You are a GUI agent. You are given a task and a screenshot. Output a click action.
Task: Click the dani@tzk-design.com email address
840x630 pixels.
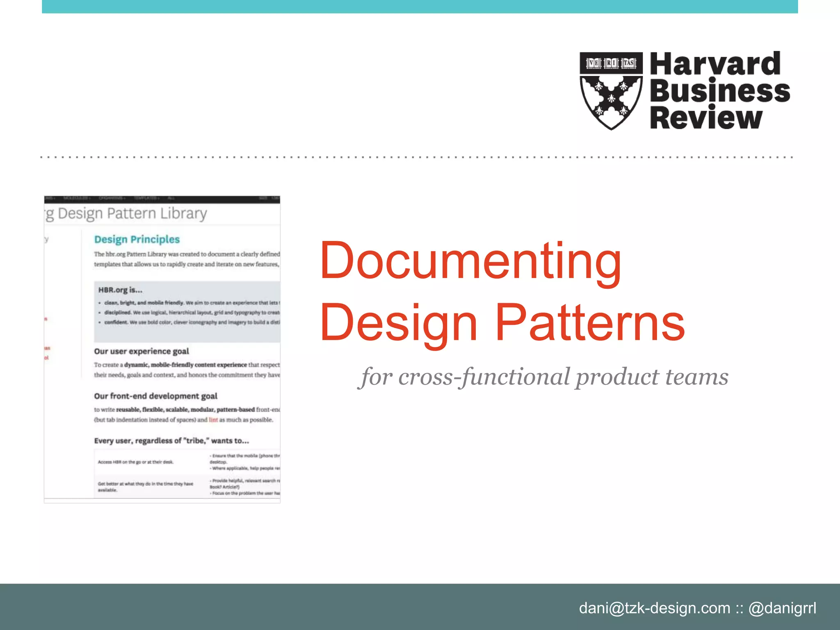[654, 608]
